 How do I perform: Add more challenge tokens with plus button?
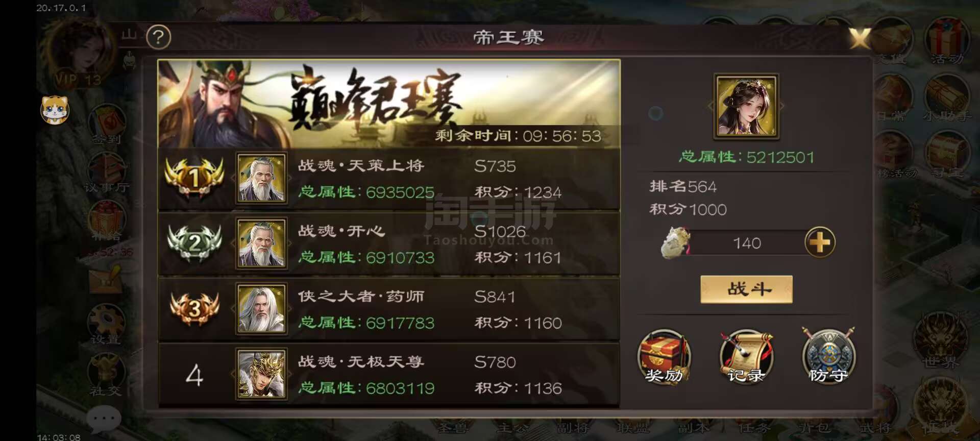(820, 242)
